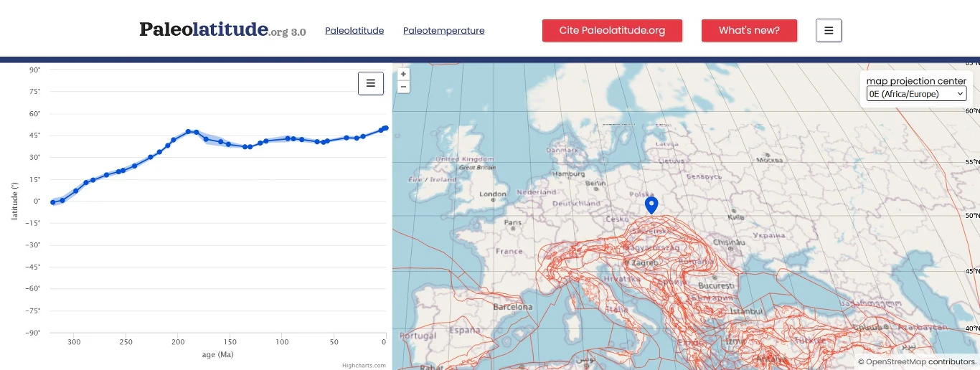Screen dimensions: 980x370
Task: Click the '150' age axis label
Action: coord(230,342)
